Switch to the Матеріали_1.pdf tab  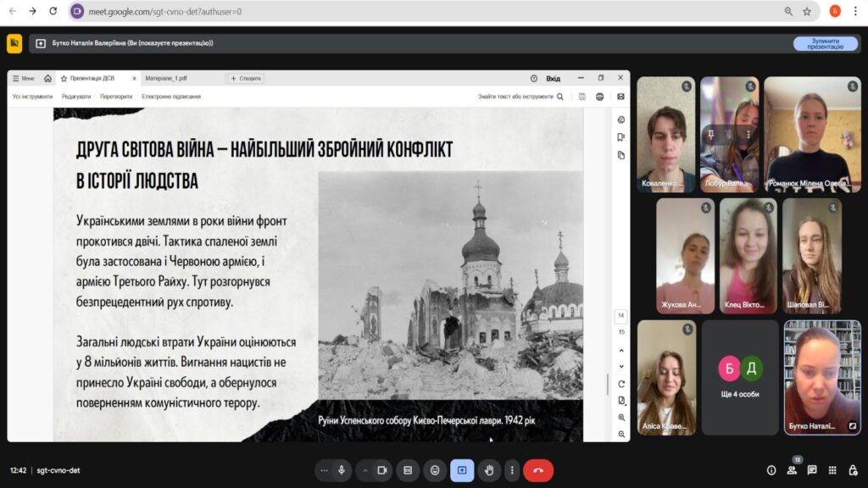pos(166,78)
